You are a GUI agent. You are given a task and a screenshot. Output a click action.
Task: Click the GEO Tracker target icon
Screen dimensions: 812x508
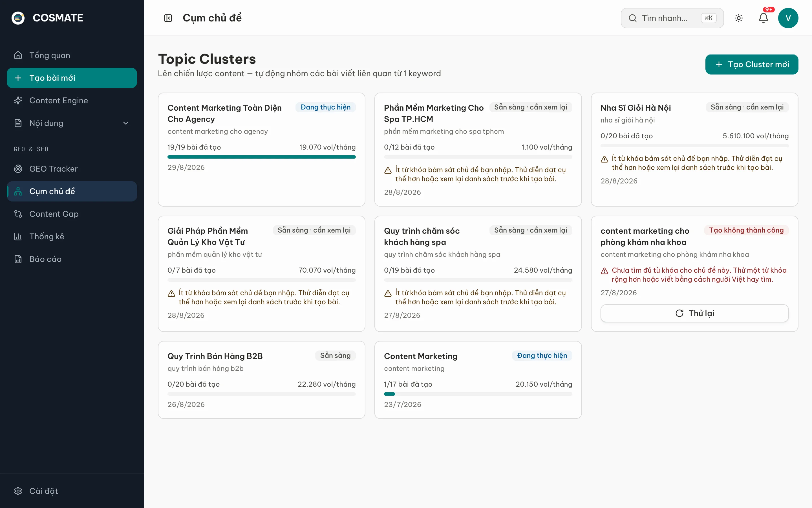pyautogui.click(x=18, y=169)
